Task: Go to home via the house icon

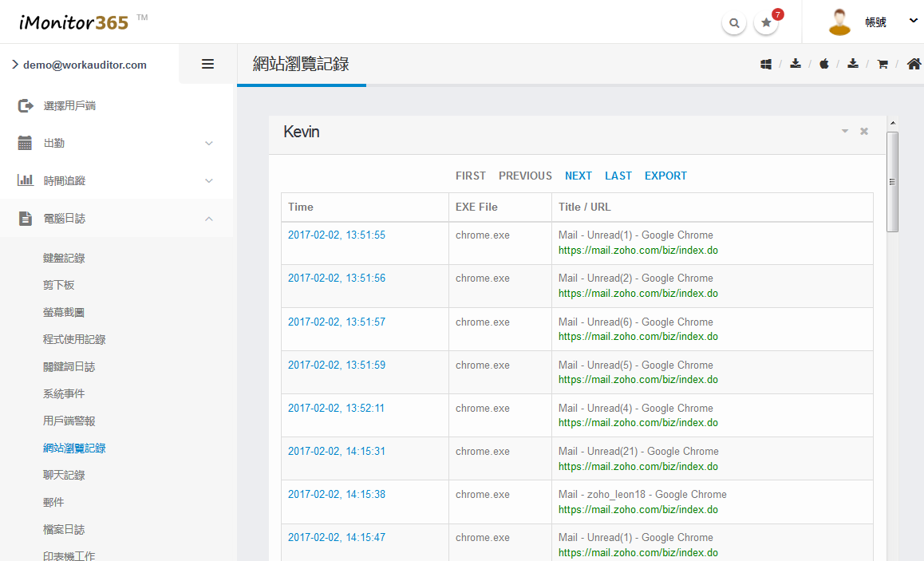Action: 914,64
